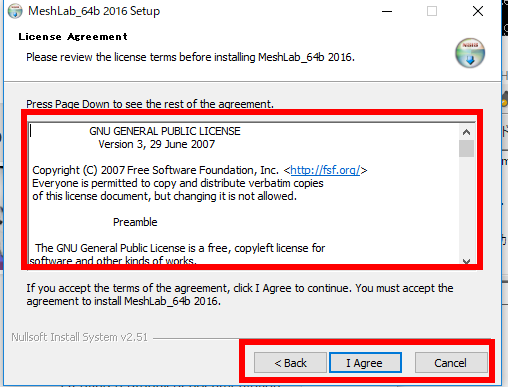This screenshot has height=387, width=508.
Task: Go back with the < Back button
Action: click(290, 363)
